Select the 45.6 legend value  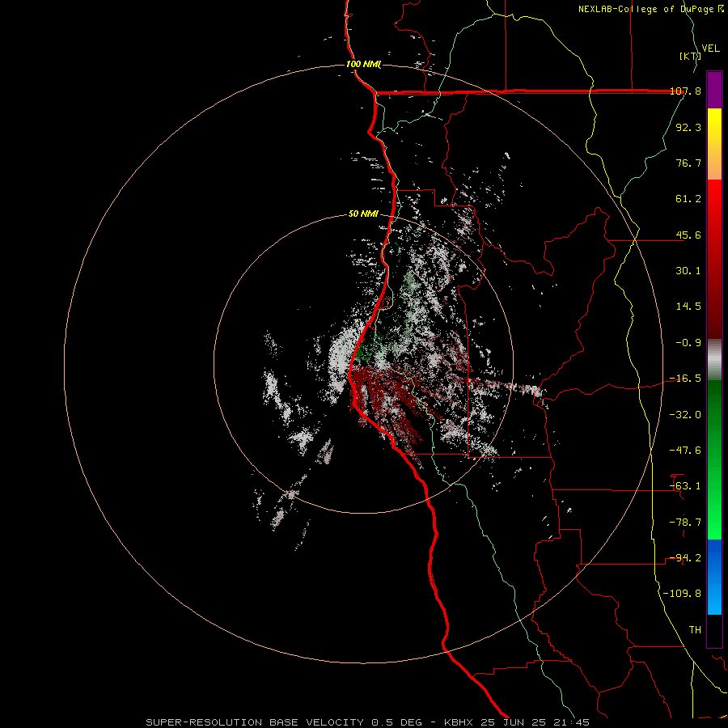(688, 235)
